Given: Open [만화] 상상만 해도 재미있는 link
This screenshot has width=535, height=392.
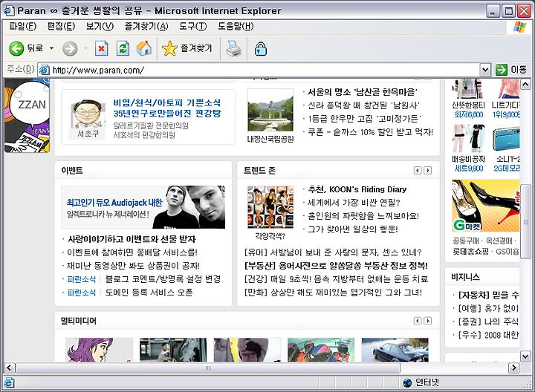Looking at the screenshot, I should click(334, 293).
